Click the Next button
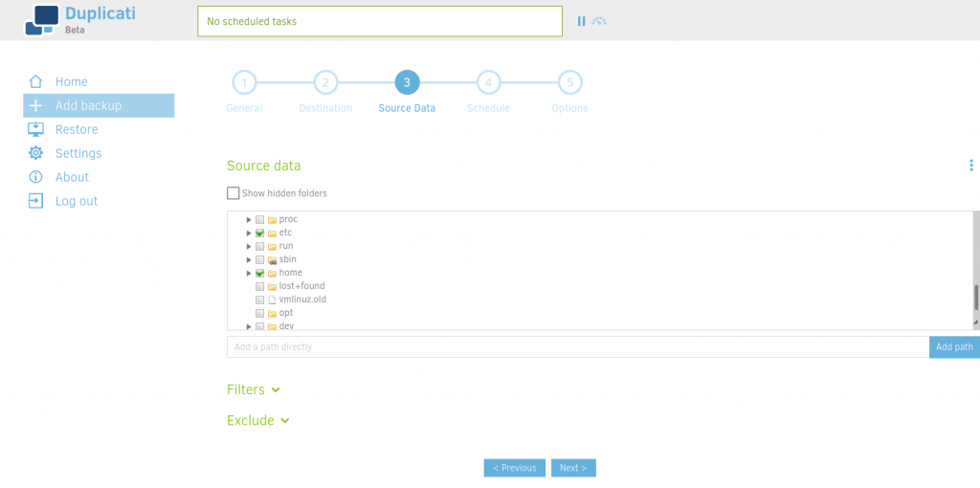 (573, 468)
